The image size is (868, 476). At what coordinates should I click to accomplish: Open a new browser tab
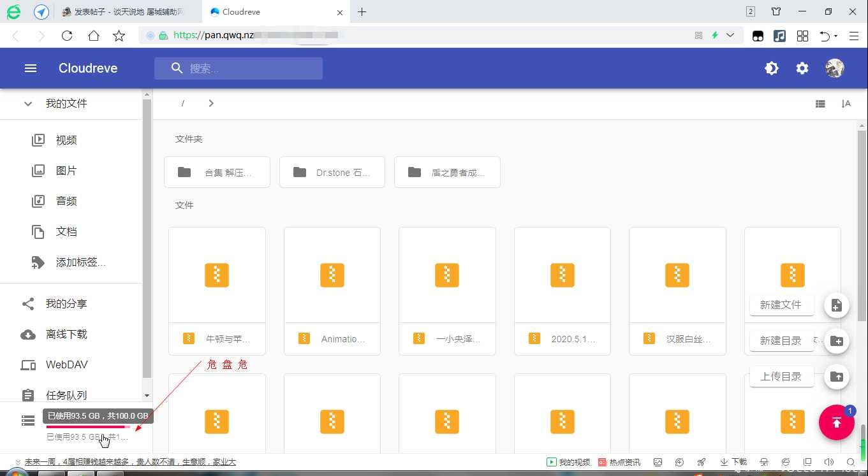point(362,11)
